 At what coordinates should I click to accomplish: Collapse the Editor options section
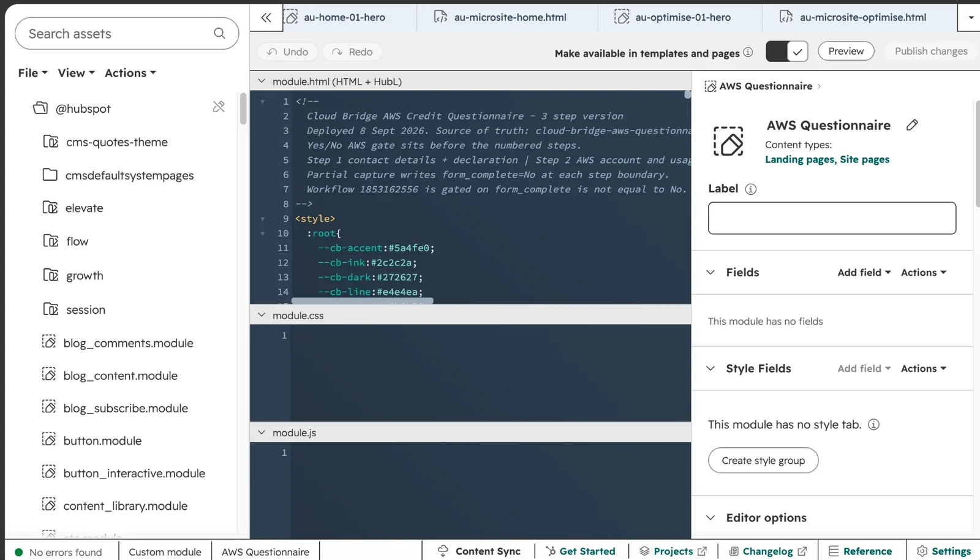(x=710, y=518)
